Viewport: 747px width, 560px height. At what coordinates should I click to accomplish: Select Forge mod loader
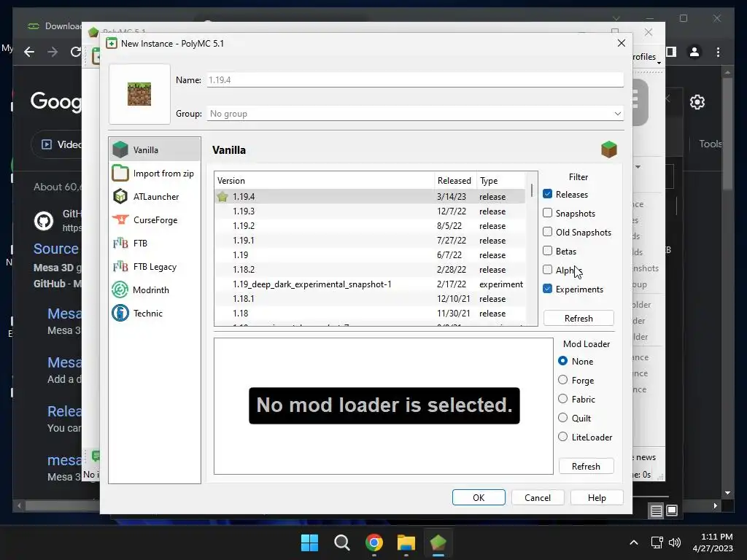562,379
